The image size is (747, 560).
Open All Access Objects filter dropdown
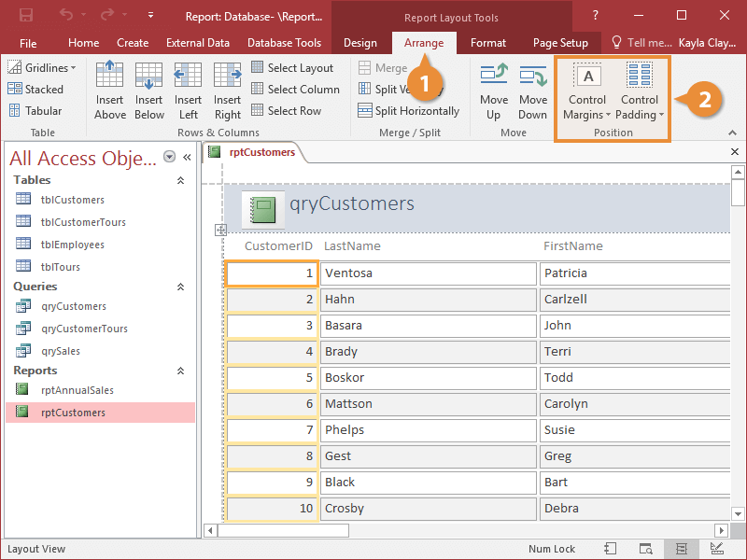pos(169,157)
